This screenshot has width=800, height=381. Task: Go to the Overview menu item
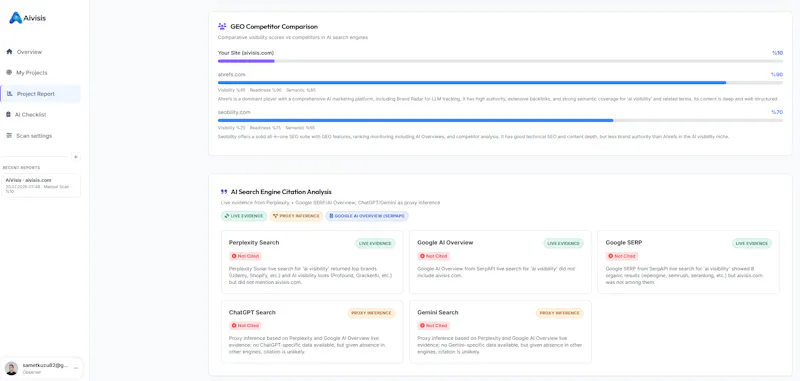[40, 52]
